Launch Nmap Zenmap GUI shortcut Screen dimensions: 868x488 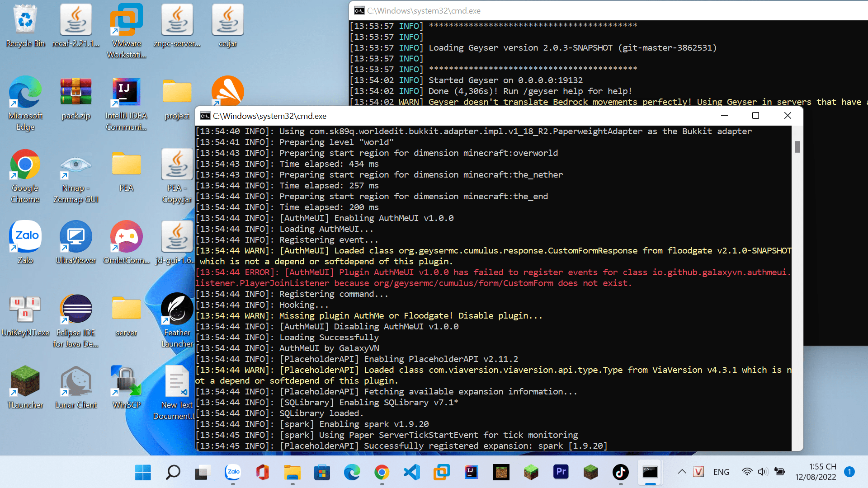(x=75, y=165)
